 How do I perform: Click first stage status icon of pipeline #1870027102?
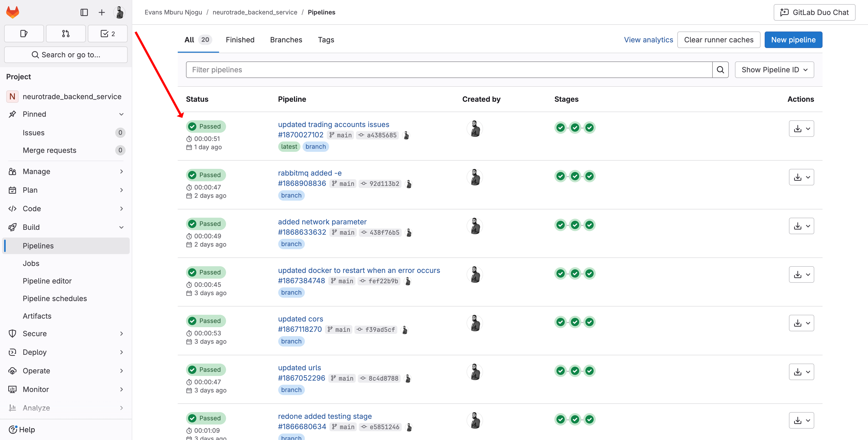pos(560,128)
